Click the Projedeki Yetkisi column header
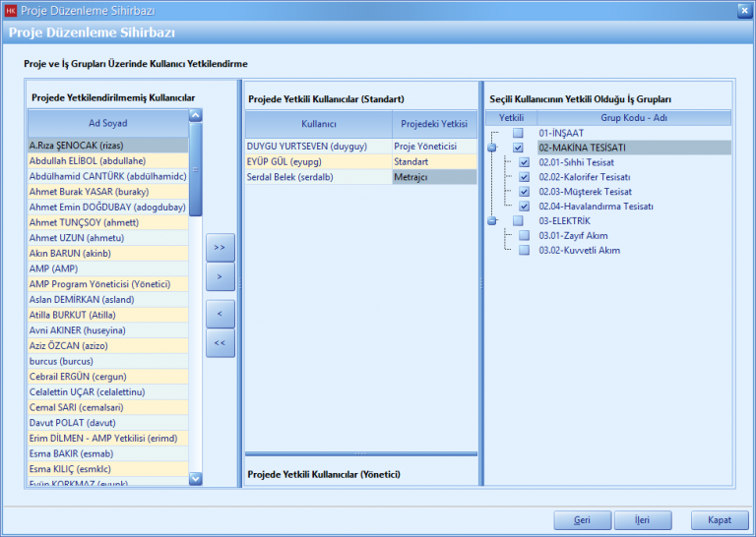Image resolution: width=756 pixels, height=537 pixels. click(x=433, y=125)
